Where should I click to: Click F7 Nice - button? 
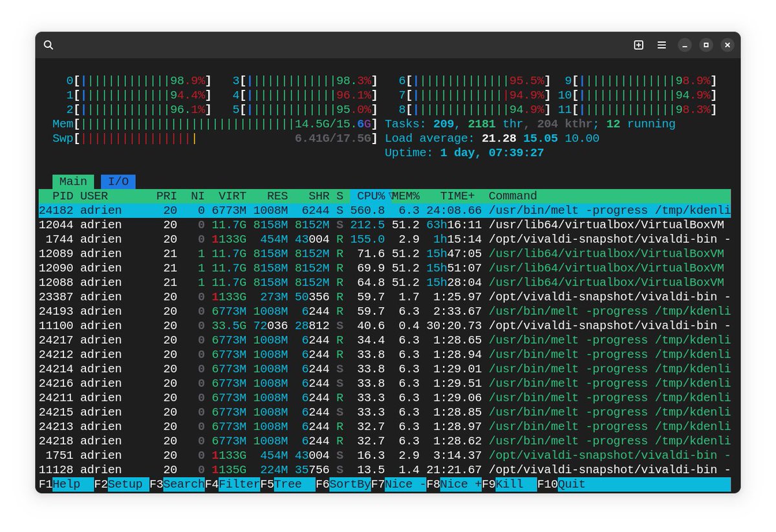pyautogui.click(x=399, y=484)
